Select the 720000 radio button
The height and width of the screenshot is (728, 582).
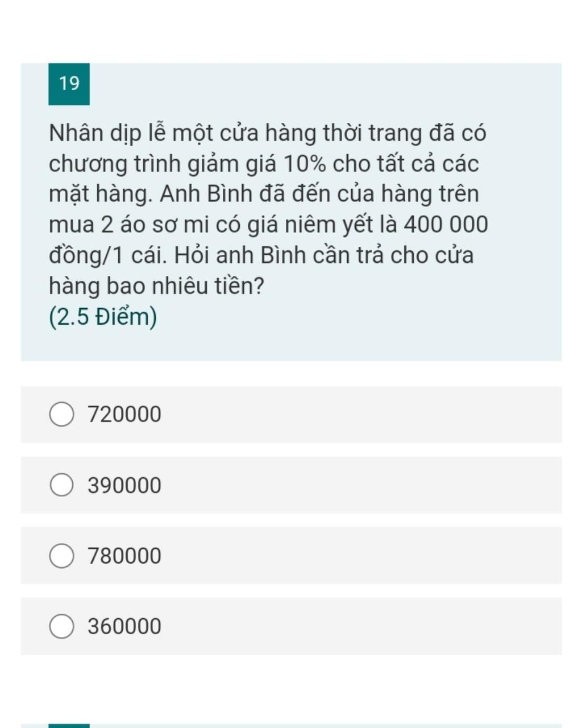click(x=61, y=415)
